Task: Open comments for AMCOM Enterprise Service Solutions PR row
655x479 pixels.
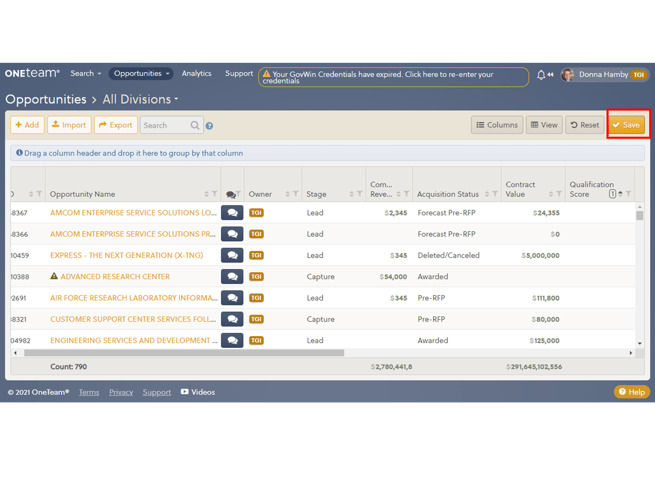Action: tap(232, 234)
